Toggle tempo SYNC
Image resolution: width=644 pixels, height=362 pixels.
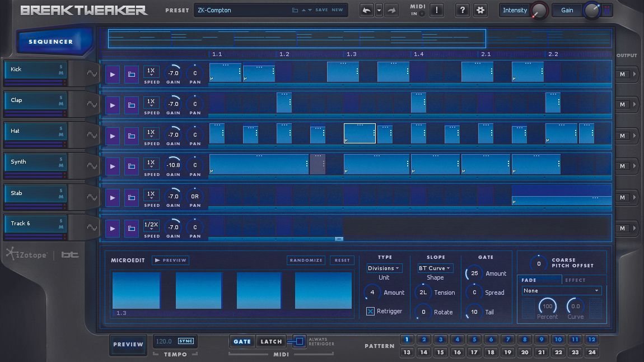[186, 341]
